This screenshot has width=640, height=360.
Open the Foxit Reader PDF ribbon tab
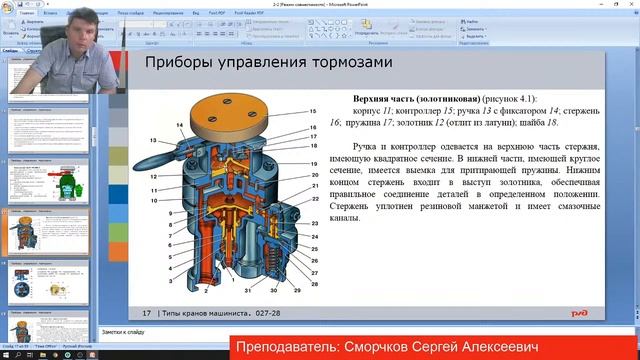click(x=249, y=13)
